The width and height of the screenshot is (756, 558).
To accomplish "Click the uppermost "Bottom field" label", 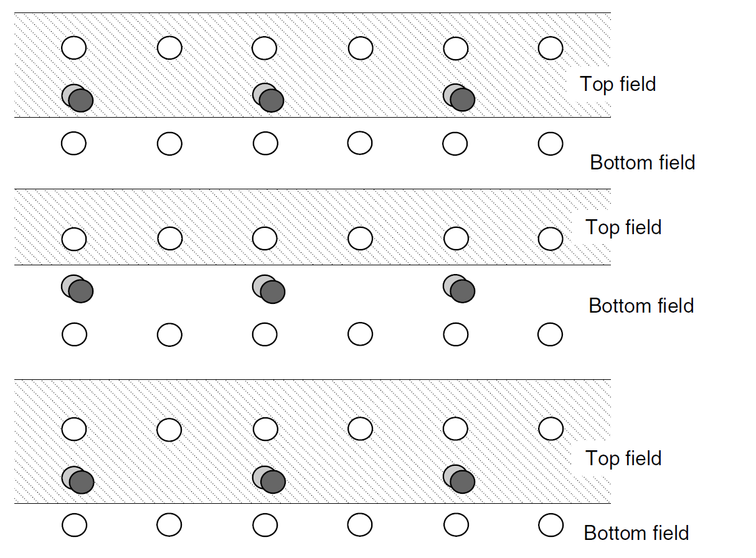I will click(642, 163).
